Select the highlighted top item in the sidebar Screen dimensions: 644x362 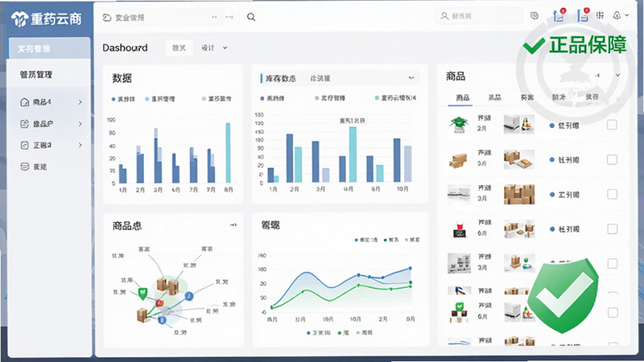coord(49,48)
